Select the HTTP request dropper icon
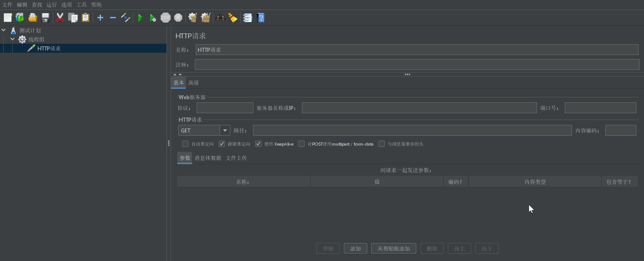Viewport: 644px width, 261px height. tap(31, 48)
